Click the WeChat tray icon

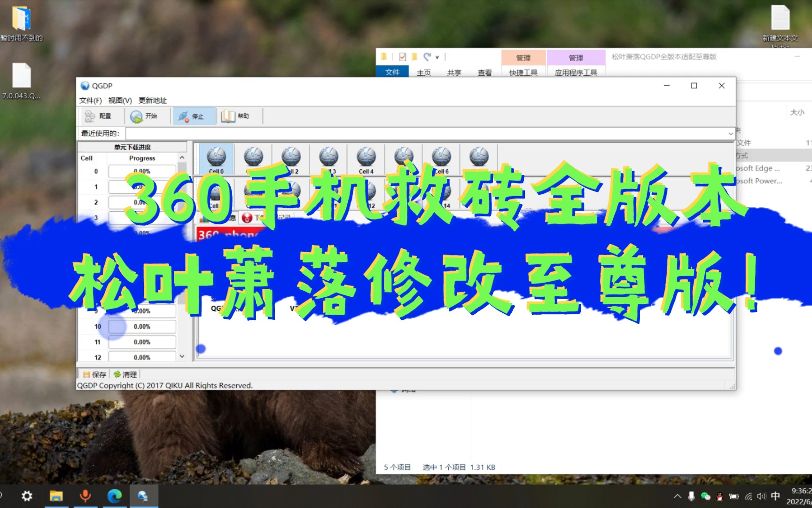pos(705,496)
